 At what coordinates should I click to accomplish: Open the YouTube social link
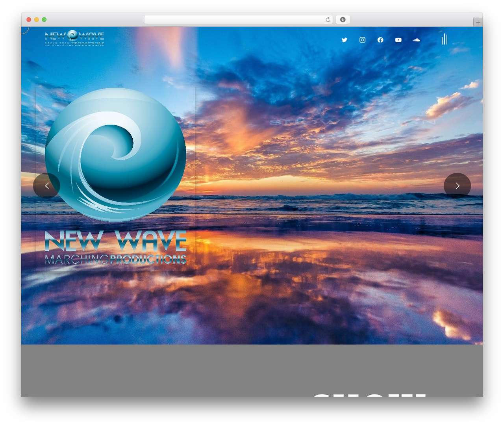tap(398, 40)
